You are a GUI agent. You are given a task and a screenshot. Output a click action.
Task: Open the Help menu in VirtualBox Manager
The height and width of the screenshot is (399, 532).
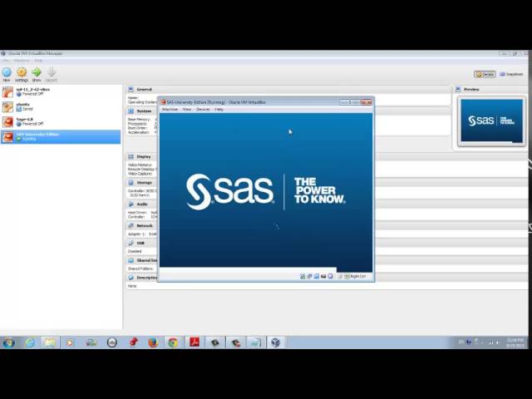[x=38, y=61]
